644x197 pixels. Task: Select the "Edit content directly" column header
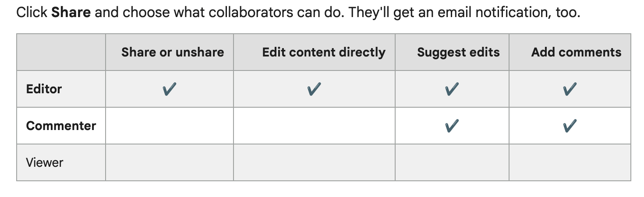tap(324, 53)
